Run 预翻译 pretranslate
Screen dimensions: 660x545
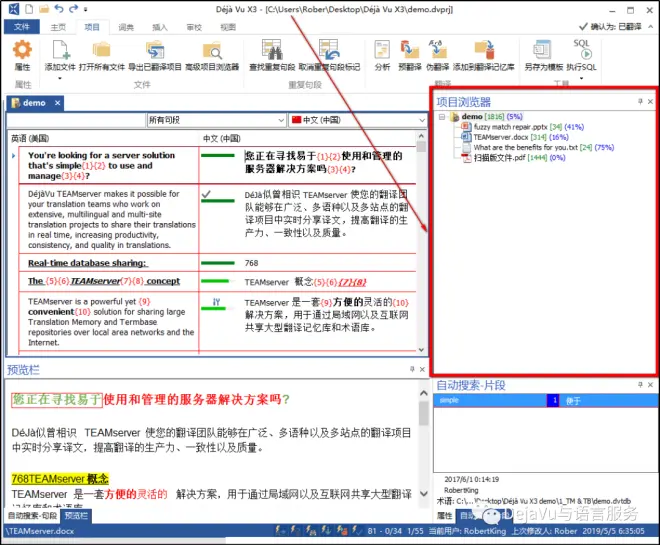coord(410,50)
